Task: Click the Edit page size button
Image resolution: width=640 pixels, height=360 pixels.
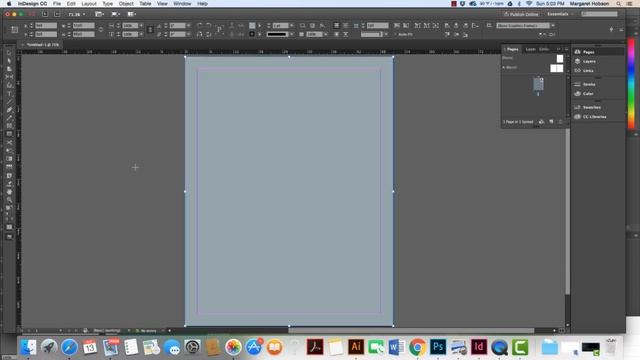Action: pyautogui.click(x=542, y=122)
